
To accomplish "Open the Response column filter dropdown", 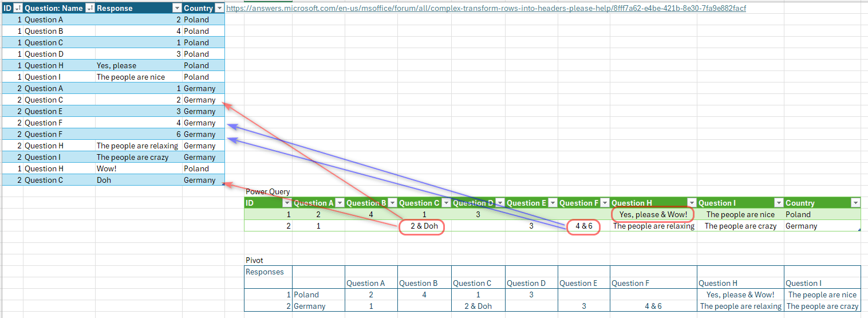I will 177,8.
